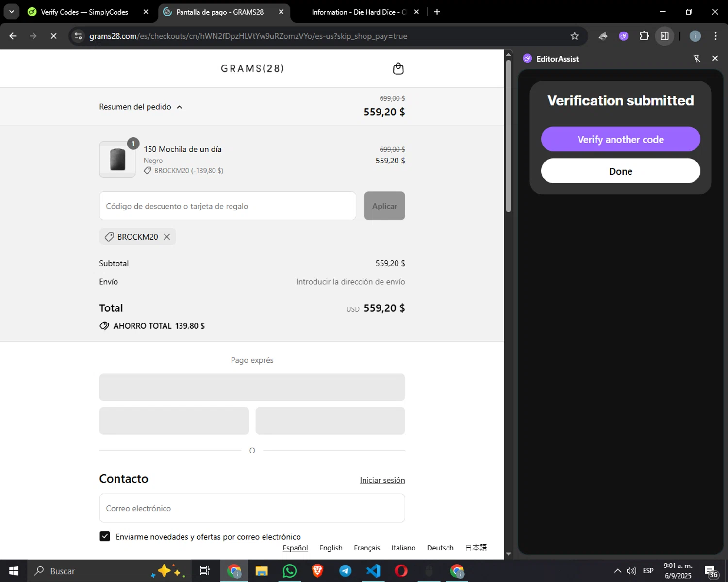The image size is (728, 582).
Task: Click the address bar URL
Action: tap(248, 36)
